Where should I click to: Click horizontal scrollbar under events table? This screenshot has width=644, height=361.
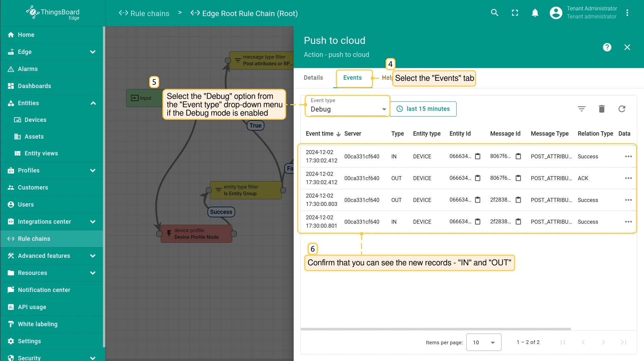pyautogui.click(x=435, y=329)
